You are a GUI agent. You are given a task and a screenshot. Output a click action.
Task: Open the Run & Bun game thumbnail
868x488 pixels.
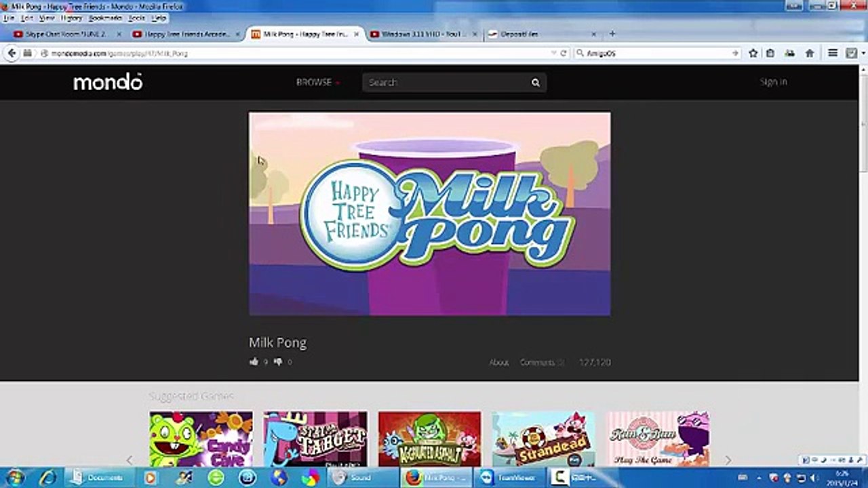658,439
